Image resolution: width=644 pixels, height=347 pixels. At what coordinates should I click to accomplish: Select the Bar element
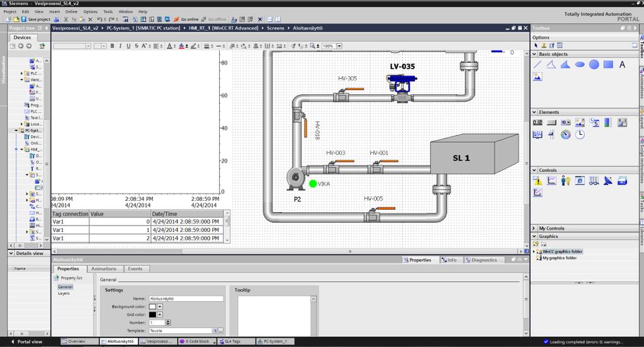[608, 122]
